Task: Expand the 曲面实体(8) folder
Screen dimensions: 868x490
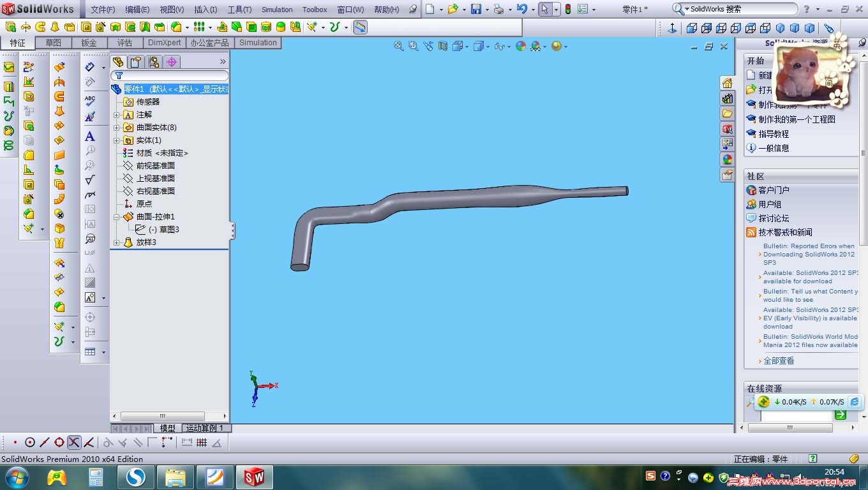Action: pyautogui.click(x=117, y=128)
